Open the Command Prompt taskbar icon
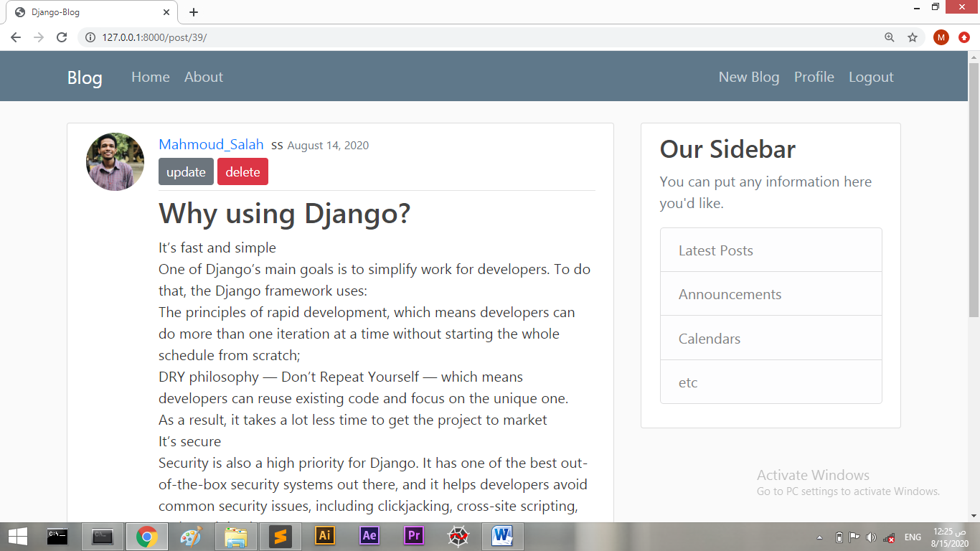Viewport: 980px width, 551px height. 57,536
